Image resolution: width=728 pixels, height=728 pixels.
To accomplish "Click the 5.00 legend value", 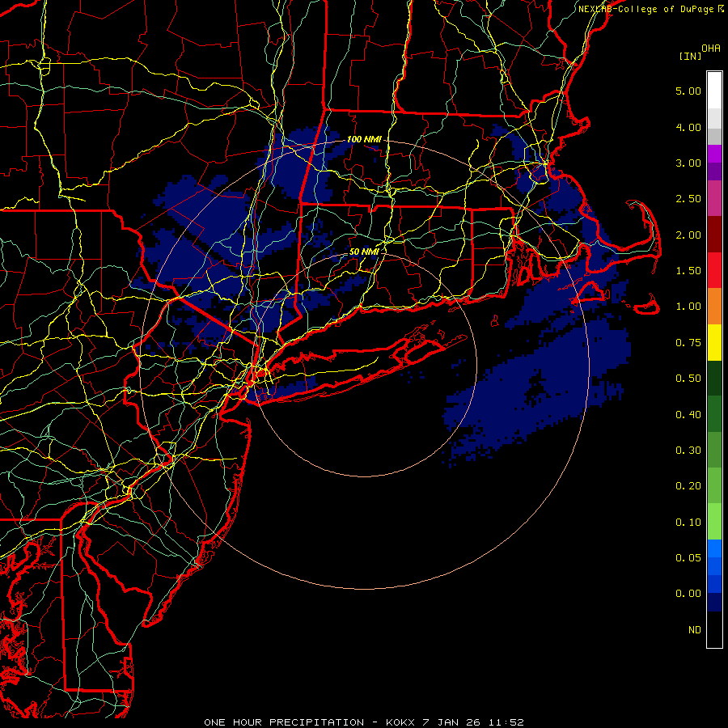I will (x=688, y=91).
